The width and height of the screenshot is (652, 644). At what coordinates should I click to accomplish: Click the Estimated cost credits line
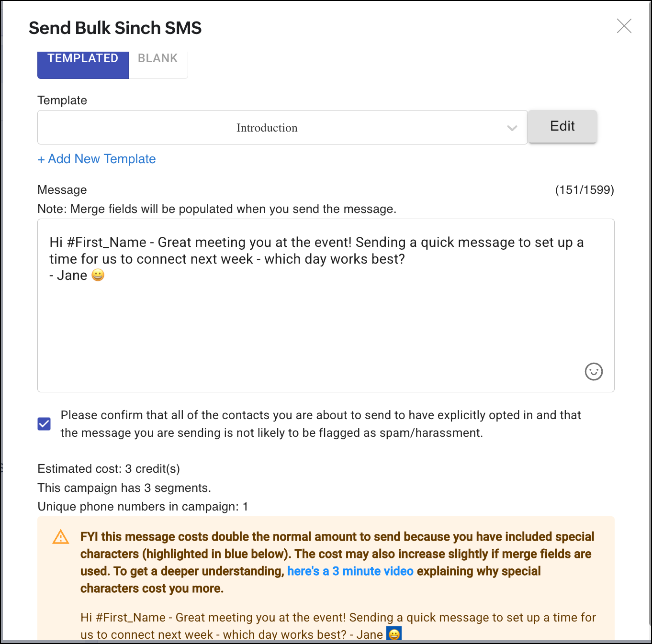(109, 469)
